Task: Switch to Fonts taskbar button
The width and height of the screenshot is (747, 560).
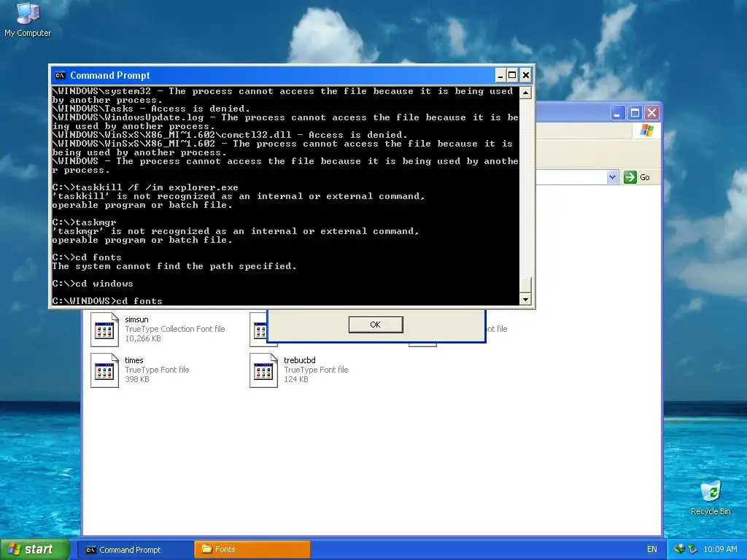Action: 252,550
